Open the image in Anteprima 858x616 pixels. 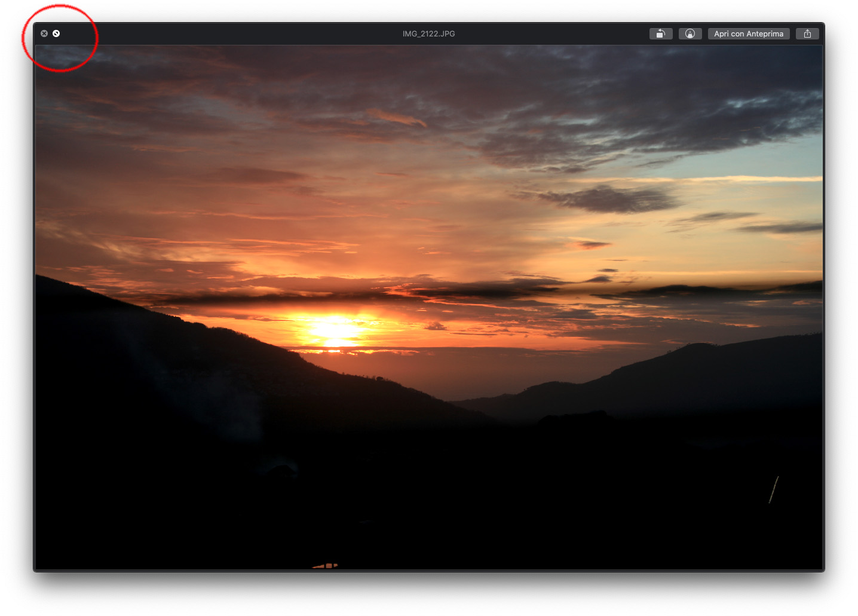pyautogui.click(x=748, y=33)
